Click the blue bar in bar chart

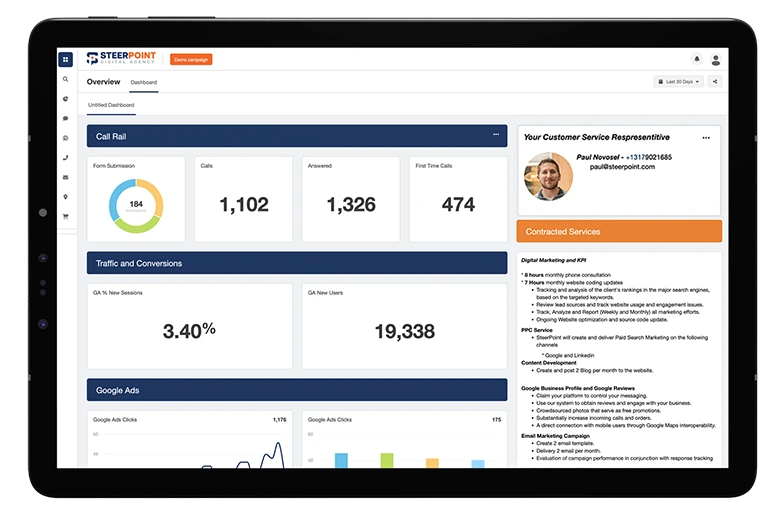click(x=341, y=460)
